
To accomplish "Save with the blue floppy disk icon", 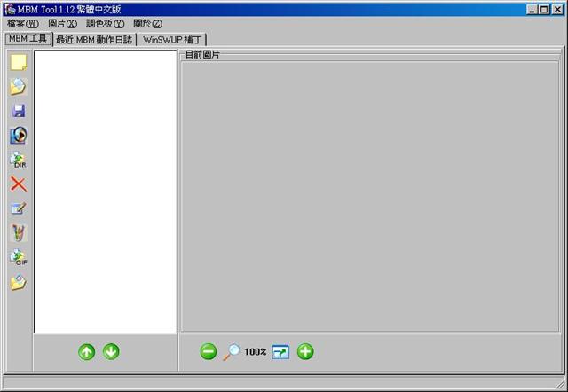I will click(x=19, y=111).
